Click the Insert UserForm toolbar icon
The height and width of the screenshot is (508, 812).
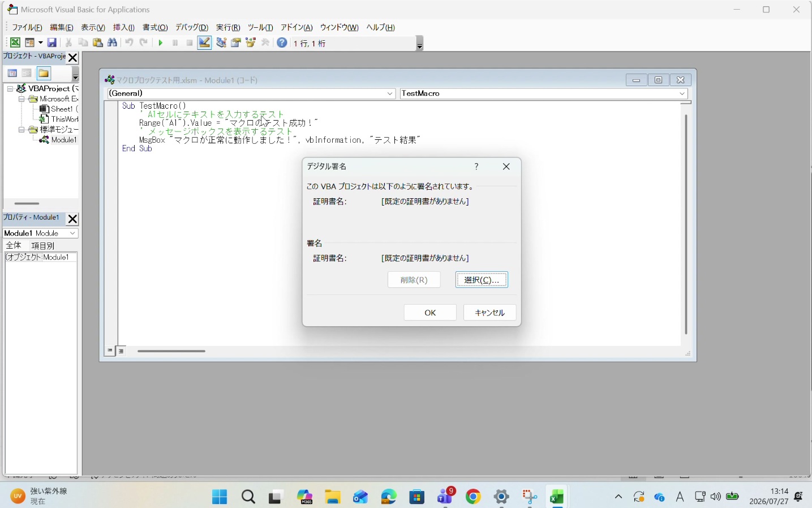(29, 42)
